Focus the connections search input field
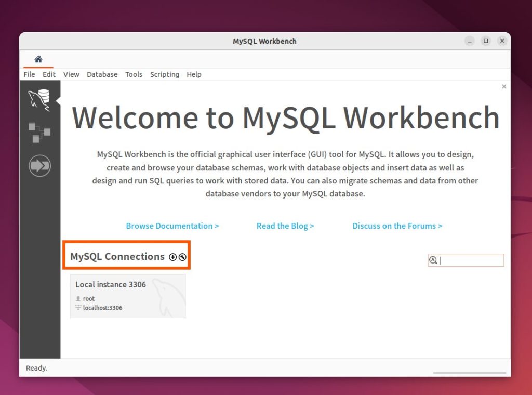Viewport: 532px width, 395px height. point(470,260)
